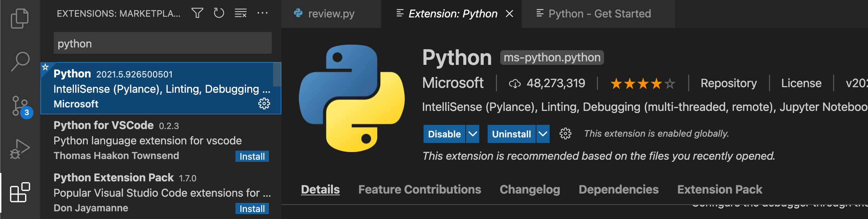Open the Dependencies tab
This screenshot has height=219, width=868.
(619, 189)
